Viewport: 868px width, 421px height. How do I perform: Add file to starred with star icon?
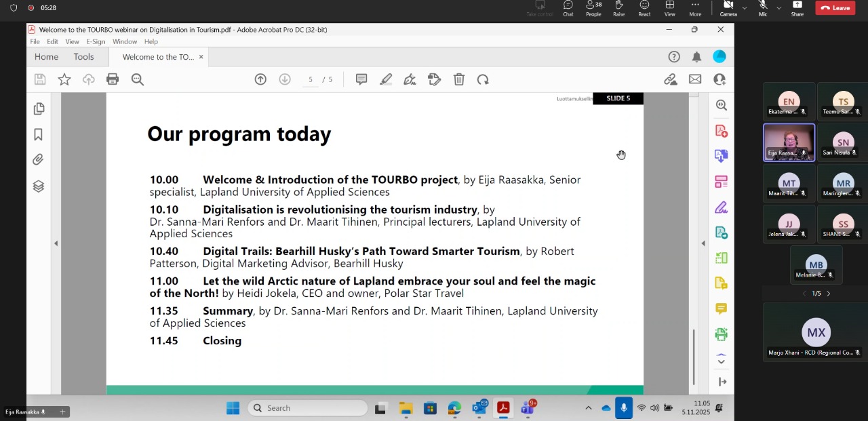click(64, 79)
